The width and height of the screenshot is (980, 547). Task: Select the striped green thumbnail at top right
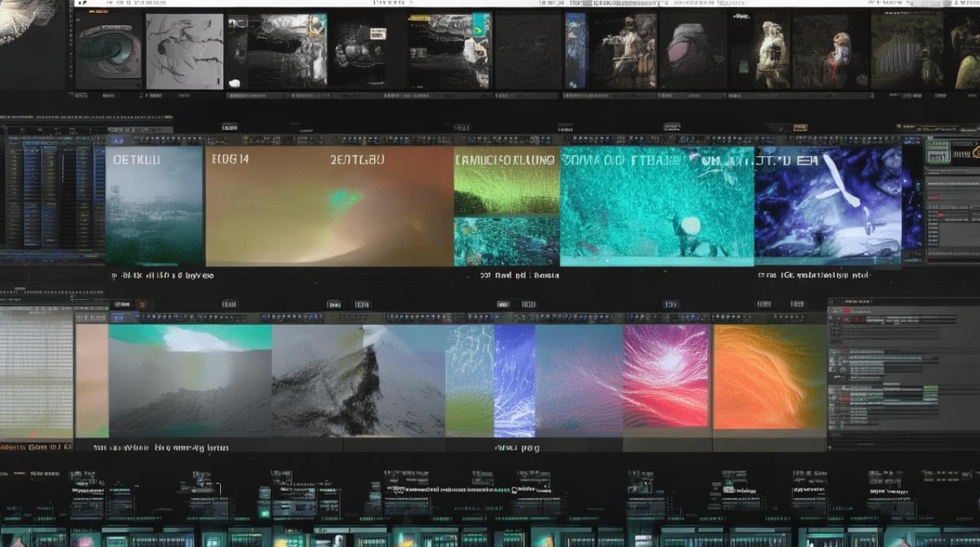pos(907,51)
